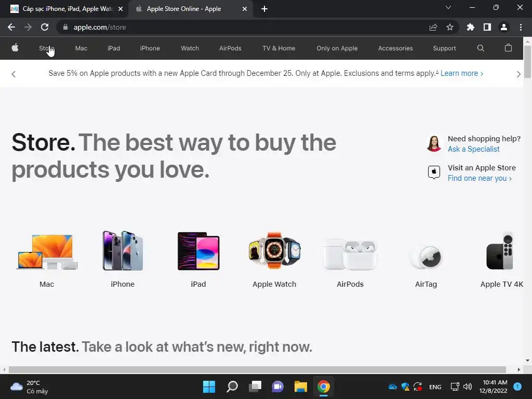This screenshot has height=399, width=532.
Task: Toggle the Chrome side panel icon
Action: click(x=487, y=27)
